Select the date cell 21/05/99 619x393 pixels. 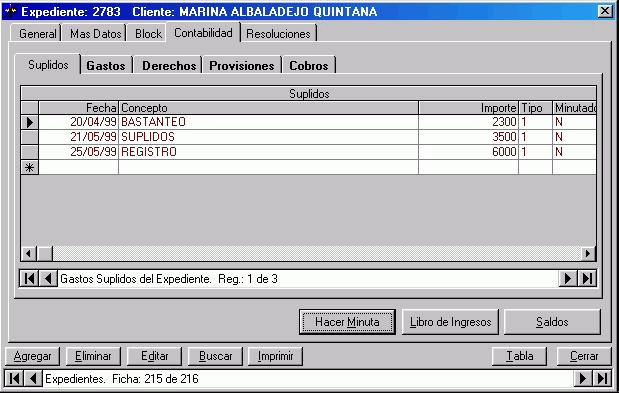79,137
